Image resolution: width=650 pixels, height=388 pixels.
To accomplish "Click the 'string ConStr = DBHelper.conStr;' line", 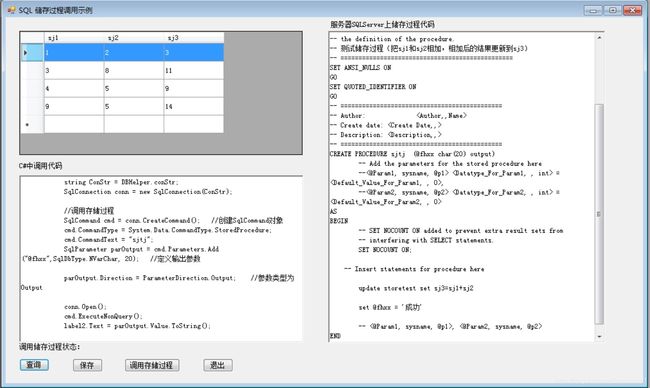I will 121,182.
